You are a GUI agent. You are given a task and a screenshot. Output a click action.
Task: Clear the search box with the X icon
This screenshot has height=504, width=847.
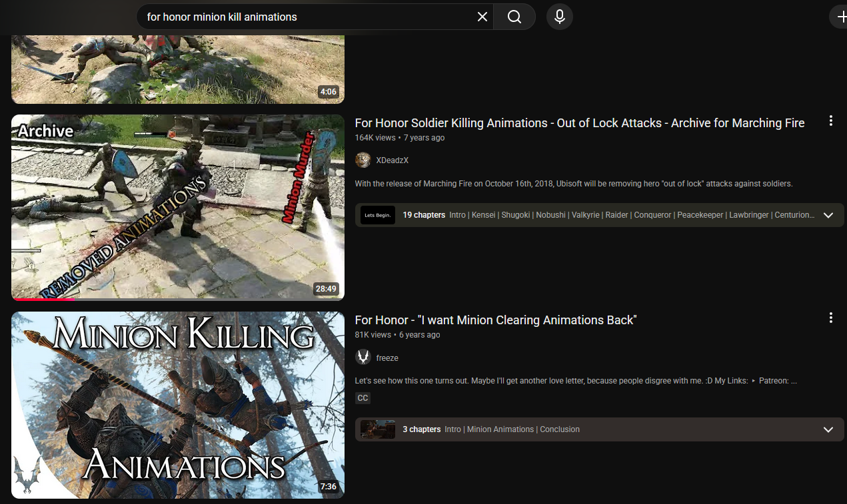click(482, 17)
